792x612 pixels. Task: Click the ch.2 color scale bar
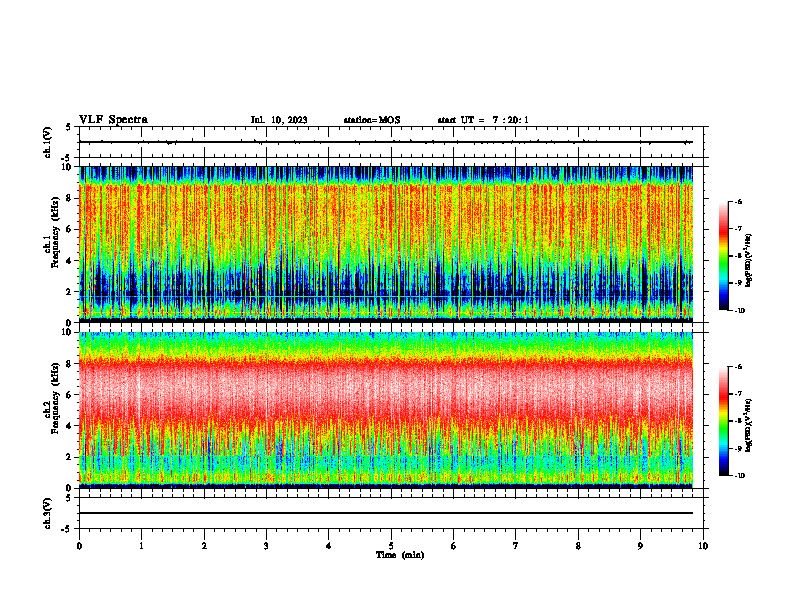(x=723, y=421)
